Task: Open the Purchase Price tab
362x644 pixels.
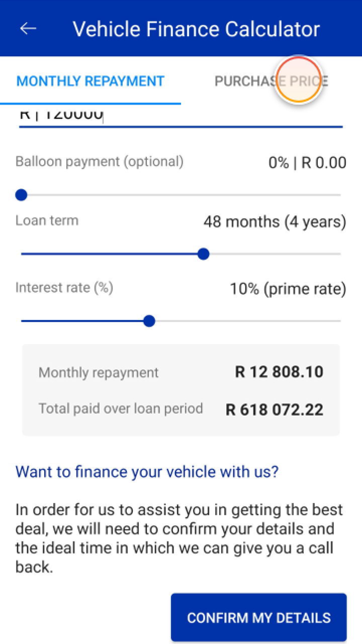Action: 271,81
